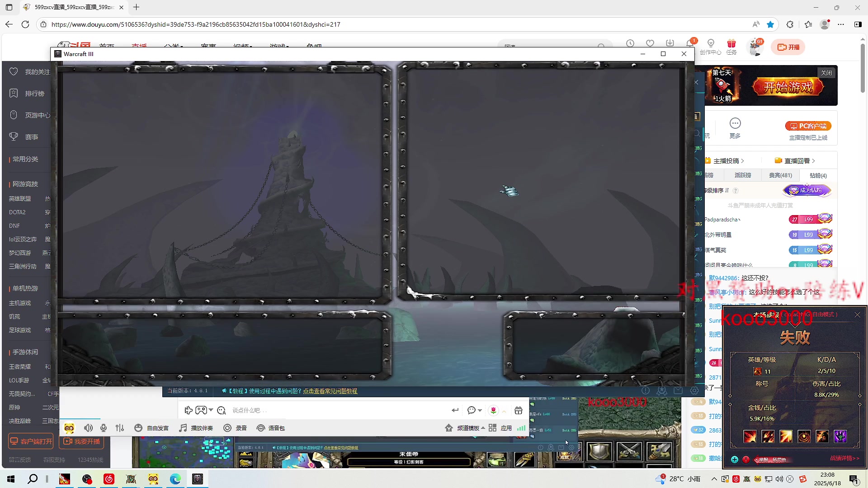This screenshot has height=488, width=868.
Task: Click the taskbar search magnifier
Action: click(x=33, y=479)
